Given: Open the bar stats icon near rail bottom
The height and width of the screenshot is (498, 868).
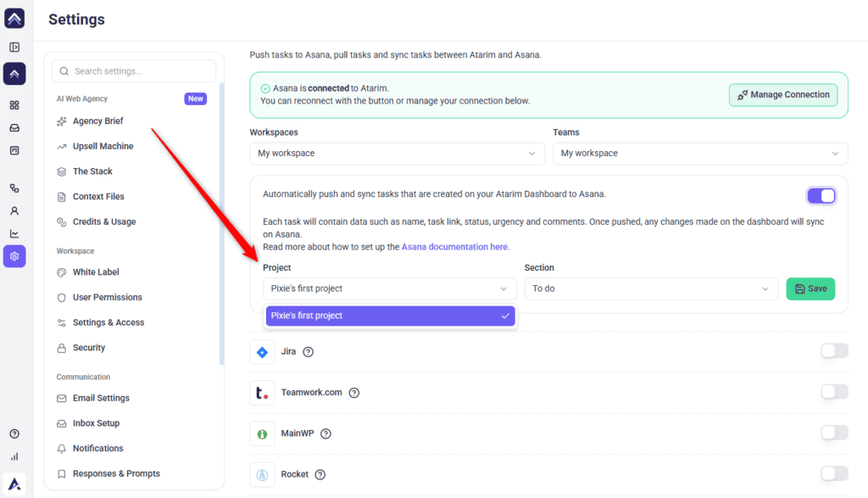Looking at the screenshot, I should 14,456.
